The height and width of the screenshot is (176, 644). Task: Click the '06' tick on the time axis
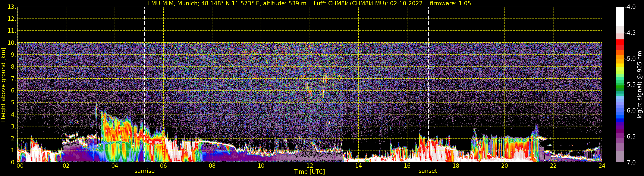163,166
